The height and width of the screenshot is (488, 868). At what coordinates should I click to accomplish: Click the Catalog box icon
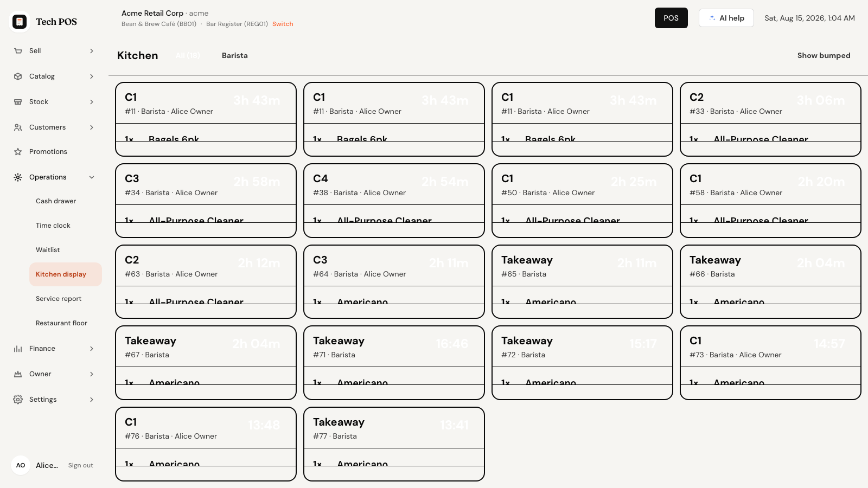18,76
